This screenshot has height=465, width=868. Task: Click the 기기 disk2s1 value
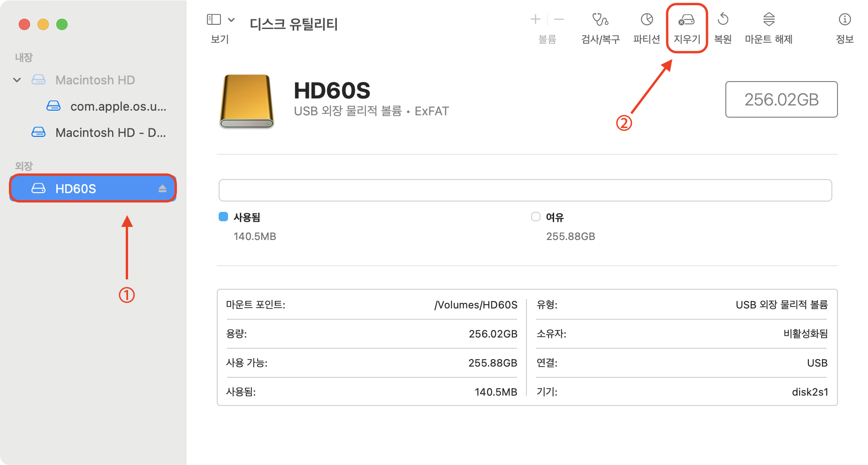[x=810, y=392]
